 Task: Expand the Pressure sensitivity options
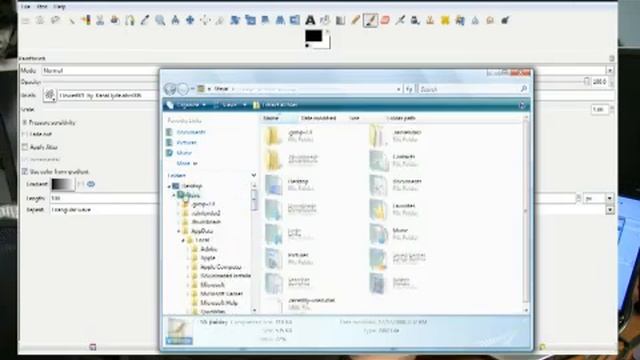tap(24, 122)
